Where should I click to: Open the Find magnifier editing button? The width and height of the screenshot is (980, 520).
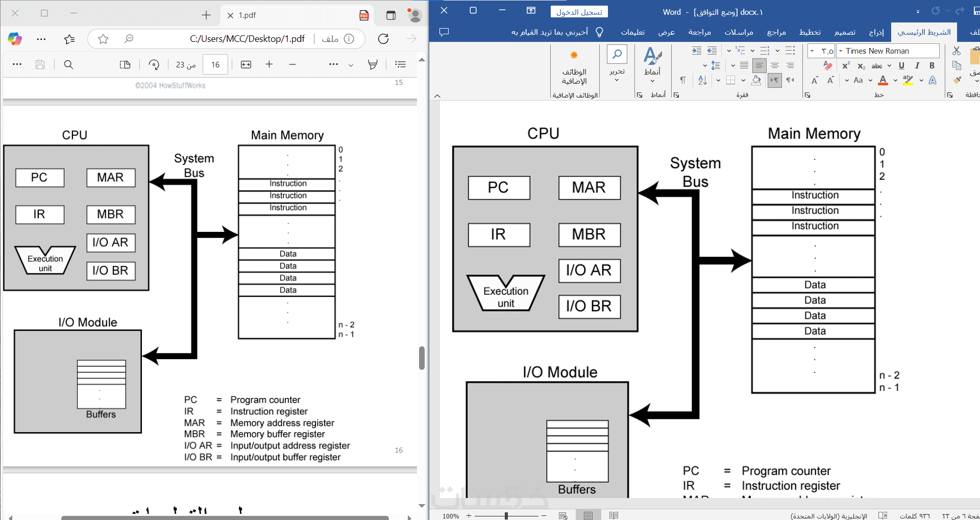tap(617, 54)
